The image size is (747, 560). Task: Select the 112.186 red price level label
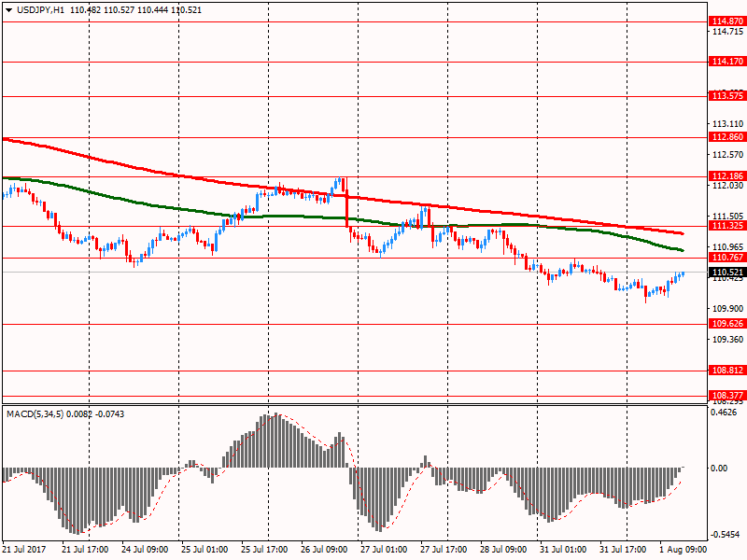[x=727, y=176]
